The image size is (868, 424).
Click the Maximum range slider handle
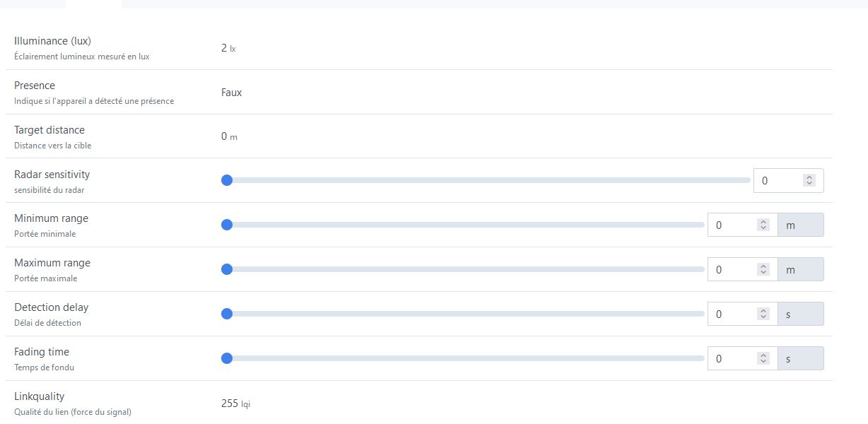point(227,269)
